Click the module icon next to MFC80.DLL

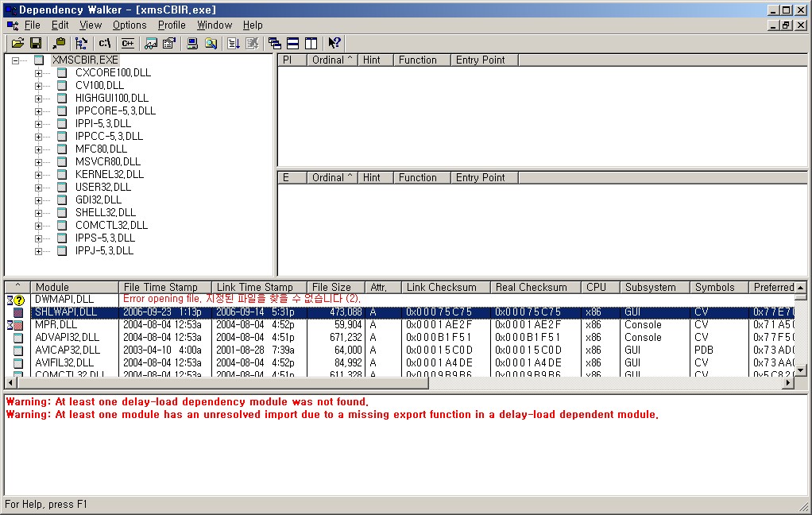62,149
